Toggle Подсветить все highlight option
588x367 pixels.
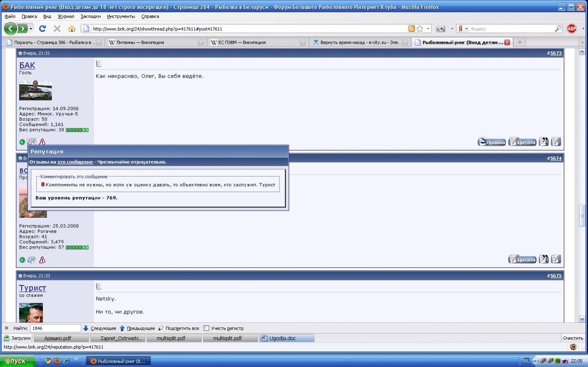[179, 328]
